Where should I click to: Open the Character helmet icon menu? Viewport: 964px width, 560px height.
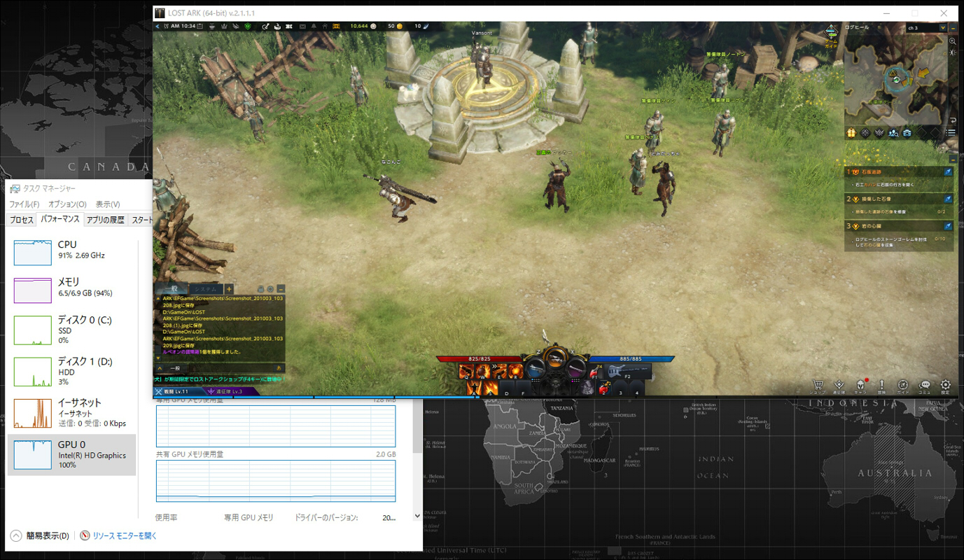860,386
